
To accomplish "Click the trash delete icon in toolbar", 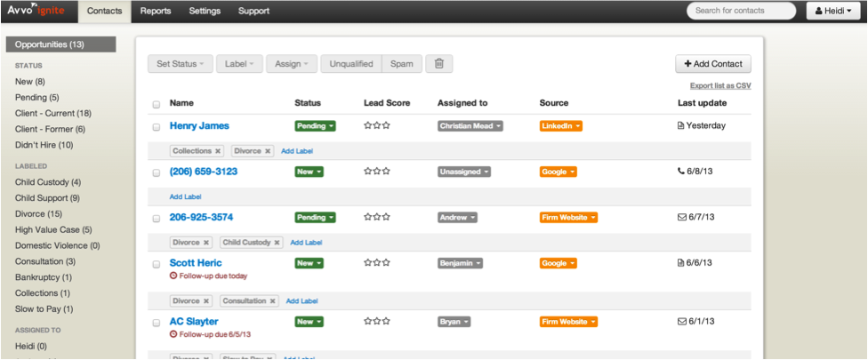I will (439, 64).
